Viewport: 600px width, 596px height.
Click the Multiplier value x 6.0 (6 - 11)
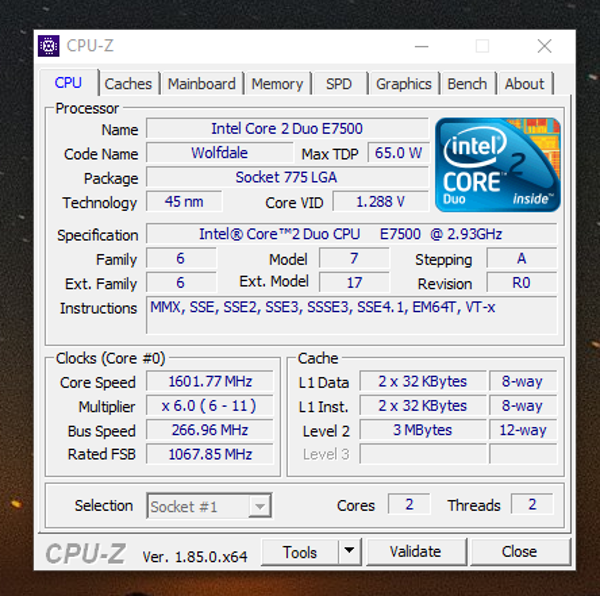(x=210, y=406)
